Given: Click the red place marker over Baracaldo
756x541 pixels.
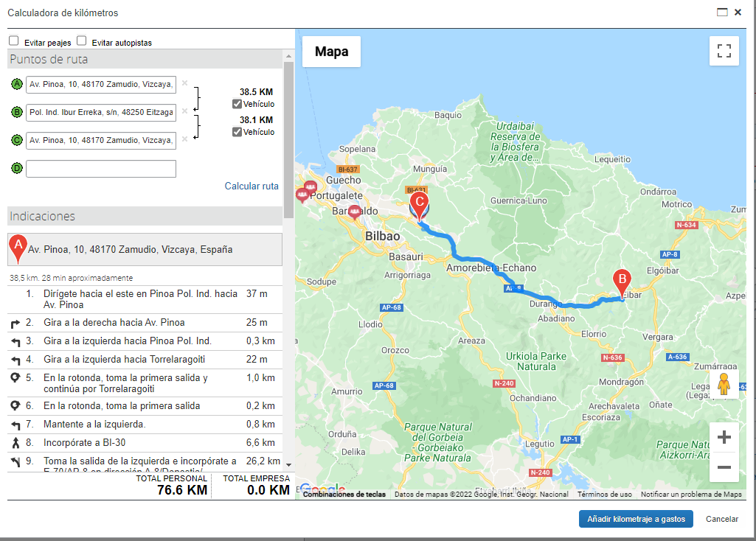Looking at the screenshot, I should 354,212.
